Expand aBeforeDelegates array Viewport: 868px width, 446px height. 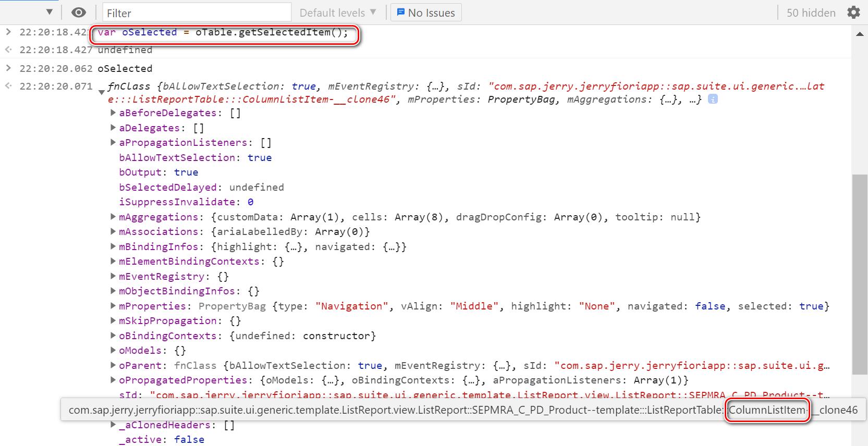(113, 113)
